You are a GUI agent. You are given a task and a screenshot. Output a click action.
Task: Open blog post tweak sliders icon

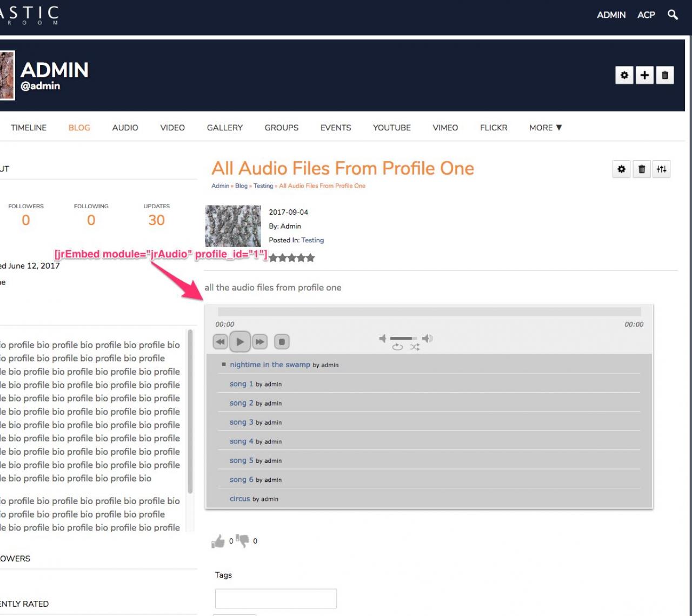pos(662,169)
